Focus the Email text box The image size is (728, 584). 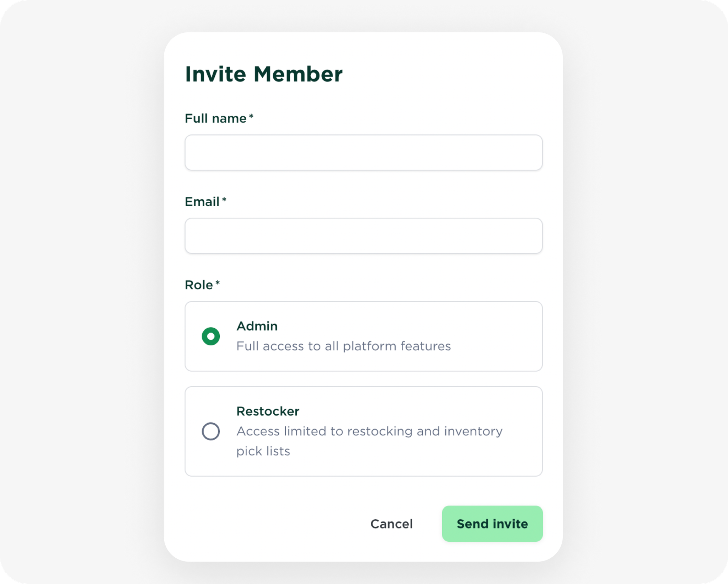[x=363, y=236]
